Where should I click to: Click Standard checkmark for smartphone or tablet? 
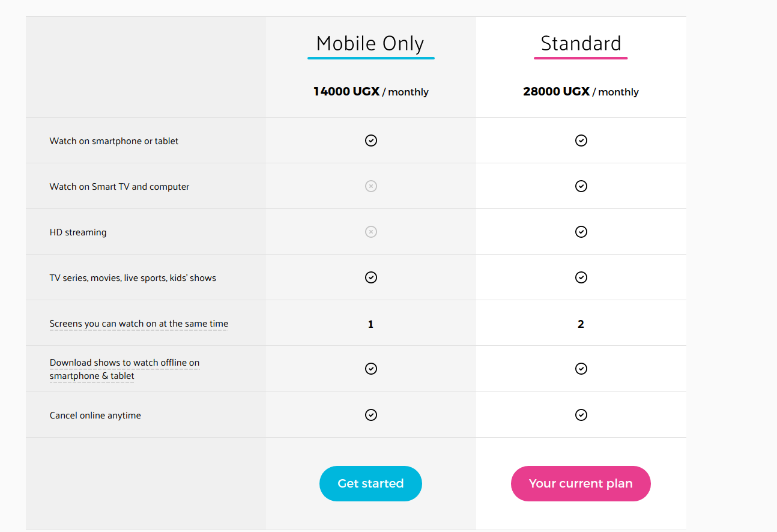(581, 141)
